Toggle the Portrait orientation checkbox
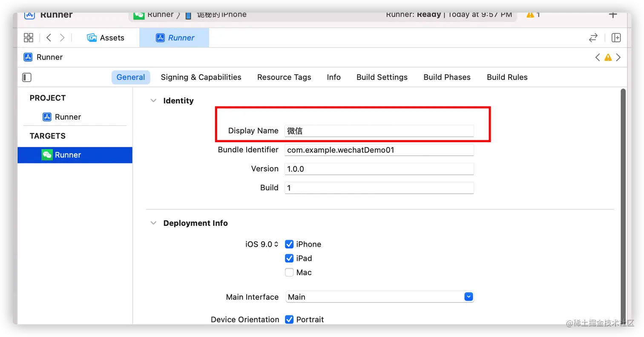 tap(289, 320)
